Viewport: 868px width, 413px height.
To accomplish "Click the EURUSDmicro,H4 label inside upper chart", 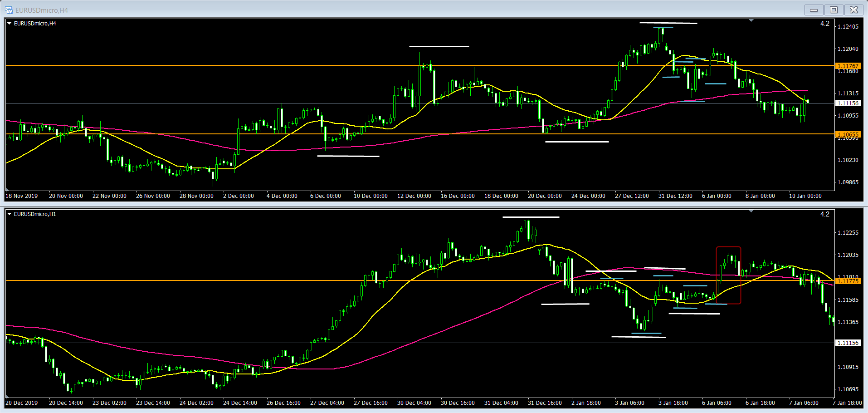I will (x=35, y=24).
